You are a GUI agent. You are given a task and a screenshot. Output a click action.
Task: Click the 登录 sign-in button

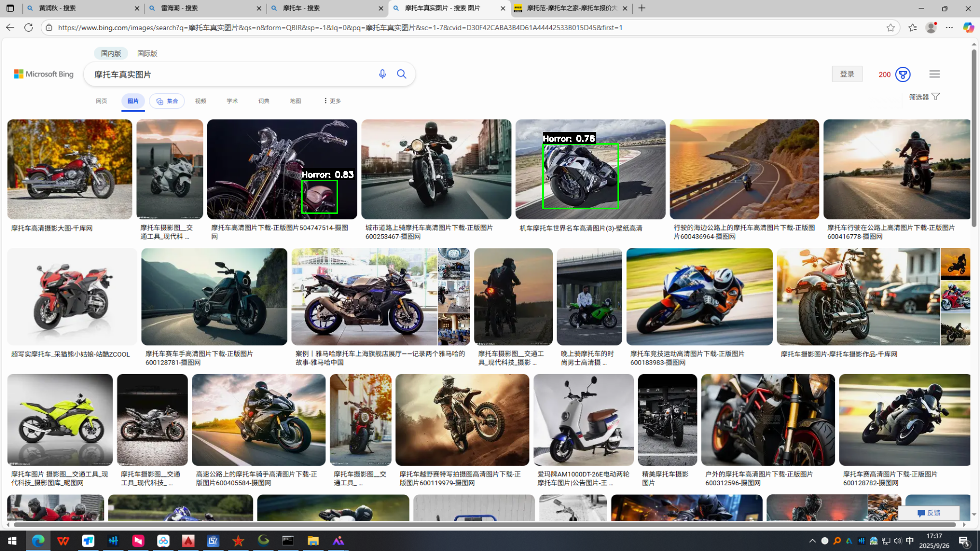coord(846,74)
